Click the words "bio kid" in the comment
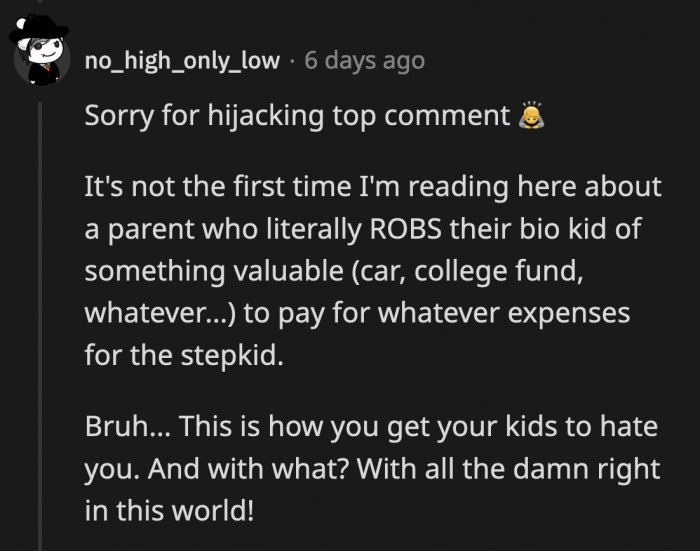 567,229
